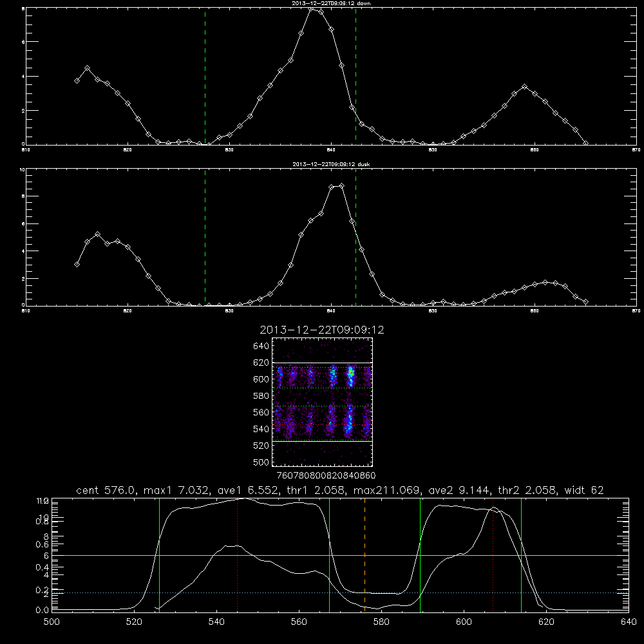
Task: Click the solid green line near 589 in bottom plot
Action: click(x=420, y=554)
